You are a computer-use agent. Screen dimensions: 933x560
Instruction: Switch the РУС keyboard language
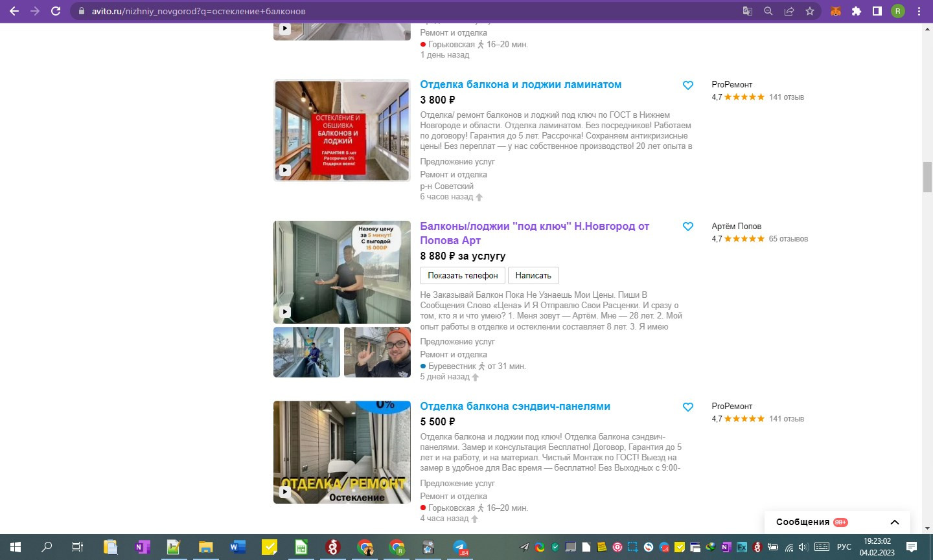point(844,547)
